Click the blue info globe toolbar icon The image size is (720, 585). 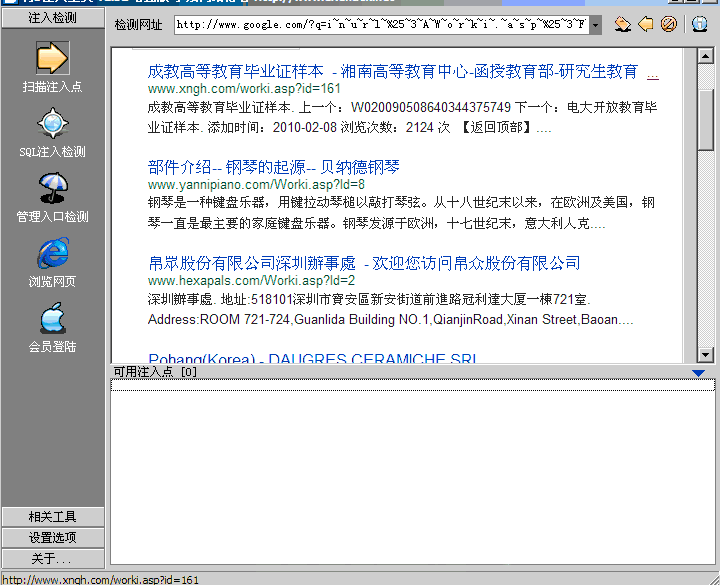tap(700, 24)
